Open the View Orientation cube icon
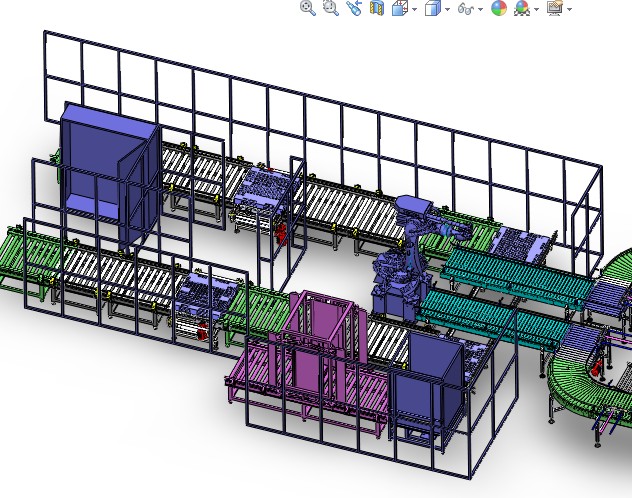Image resolution: width=632 pixels, height=498 pixels. (x=400, y=8)
